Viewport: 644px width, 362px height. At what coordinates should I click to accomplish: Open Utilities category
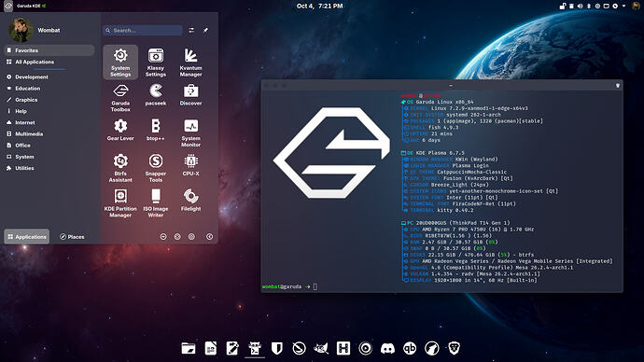(x=49, y=168)
